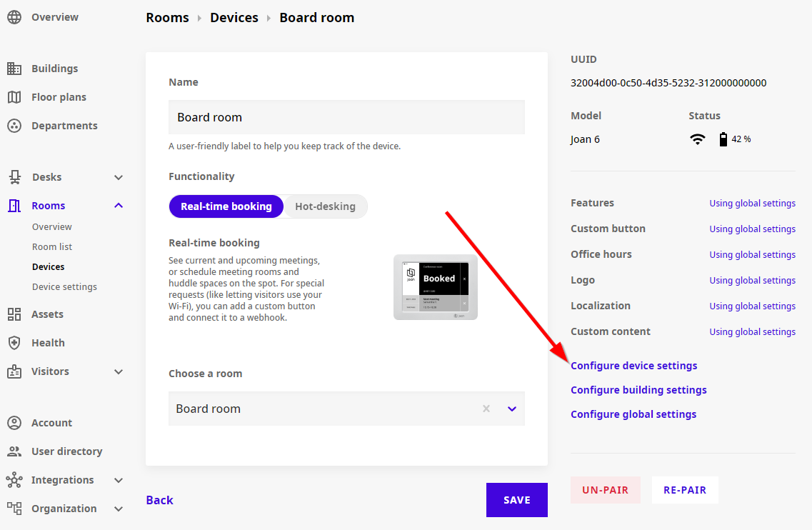Open Configure global settings link
Viewport: 812px width, 530px height.
click(x=633, y=414)
